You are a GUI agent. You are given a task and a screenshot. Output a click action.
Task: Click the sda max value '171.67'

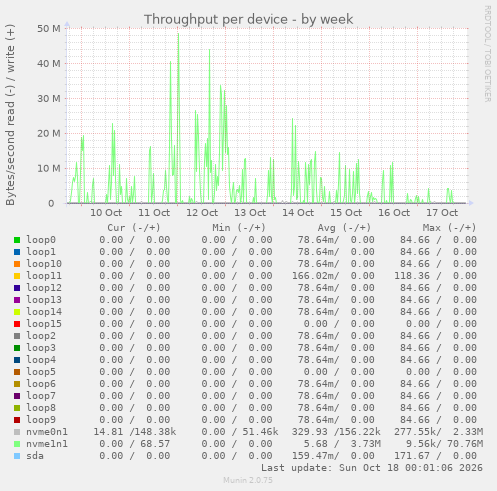[x=412, y=456]
